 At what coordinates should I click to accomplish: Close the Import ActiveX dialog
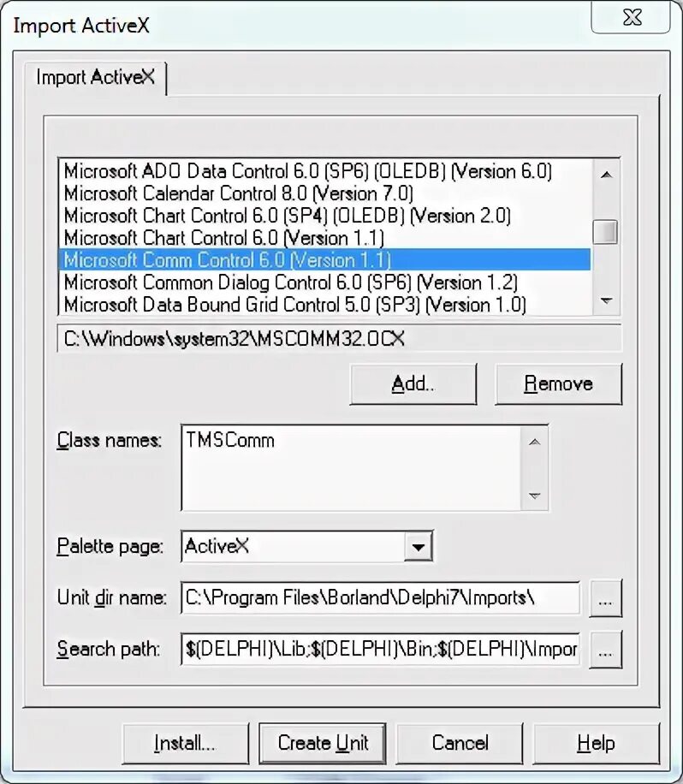(632, 17)
